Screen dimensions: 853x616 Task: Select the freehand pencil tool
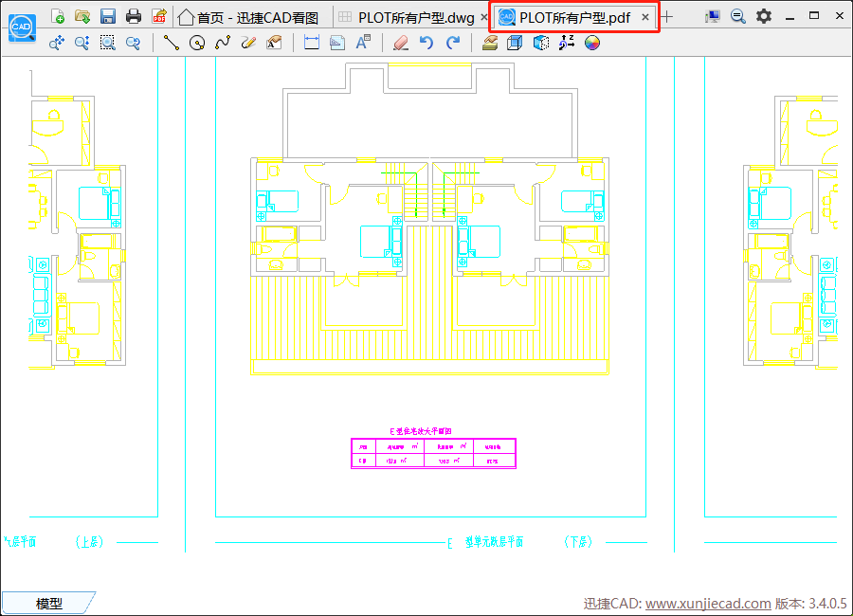(x=248, y=43)
